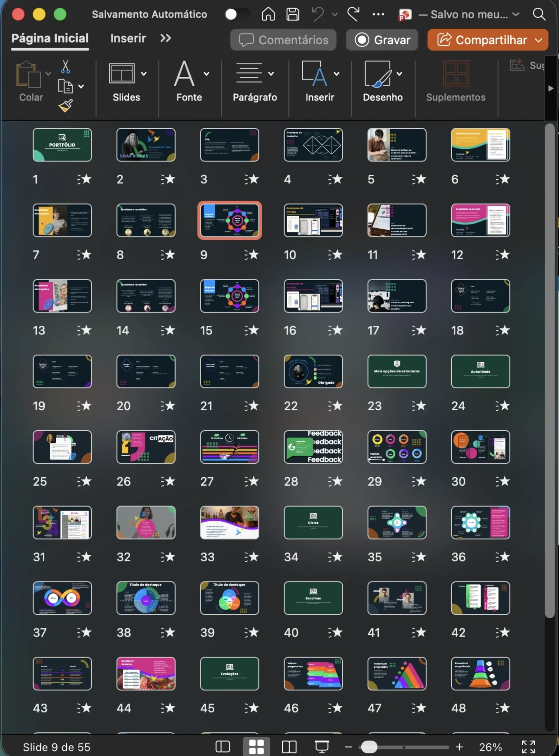Screen dimensions: 559x756
Task: Select slide 23 Mais opções de estruturas
Action: click(x=397, y=372)
